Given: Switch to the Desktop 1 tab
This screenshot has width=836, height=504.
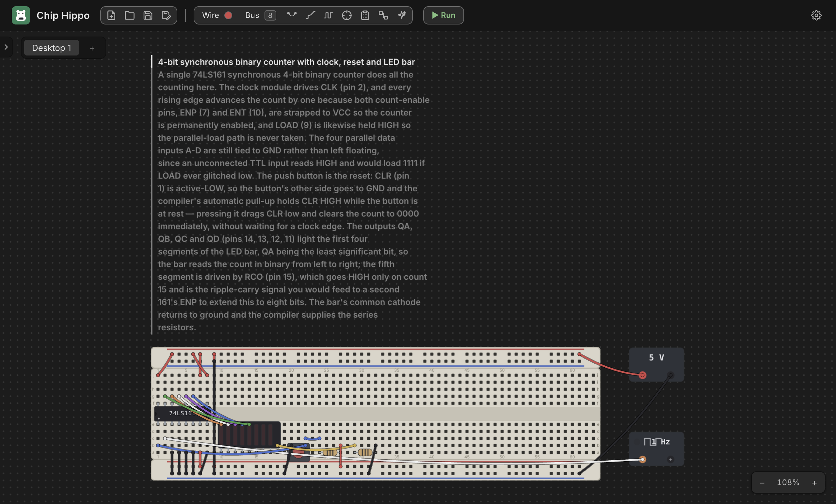Looking at the screenshot, I should (52, 48).
